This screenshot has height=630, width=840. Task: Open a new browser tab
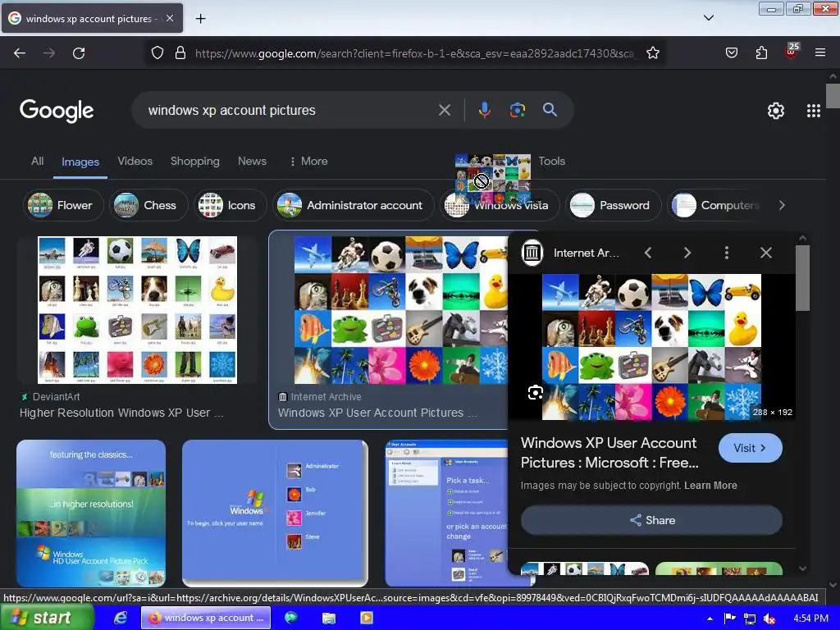coord(200,19)
